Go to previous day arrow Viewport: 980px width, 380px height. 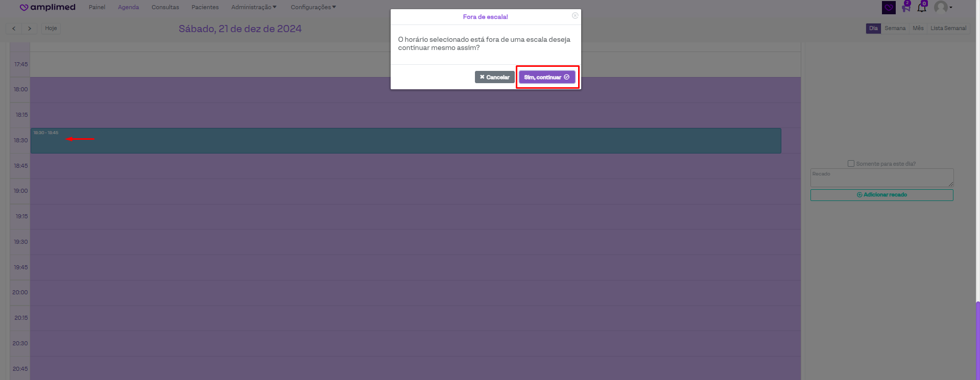tap(14, 29)
